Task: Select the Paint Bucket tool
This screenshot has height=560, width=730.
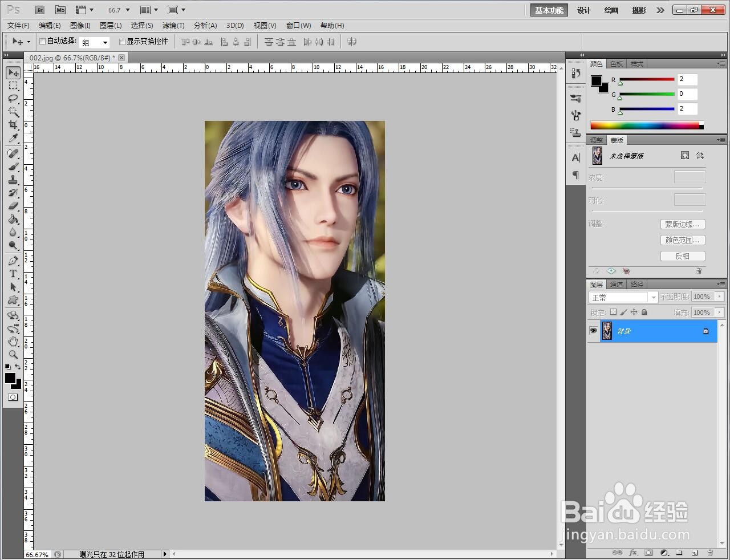Action: [x=13, y=219]
